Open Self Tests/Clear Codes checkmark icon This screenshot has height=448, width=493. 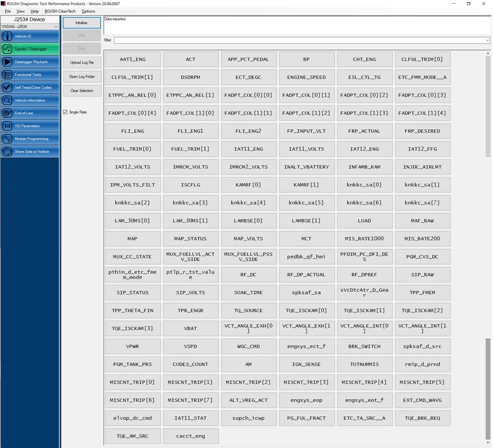7,87
